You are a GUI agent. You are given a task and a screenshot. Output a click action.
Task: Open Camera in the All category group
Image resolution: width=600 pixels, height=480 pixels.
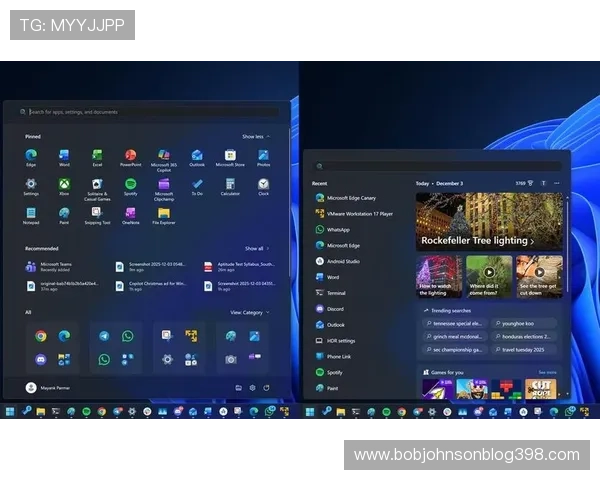[230, 359]
